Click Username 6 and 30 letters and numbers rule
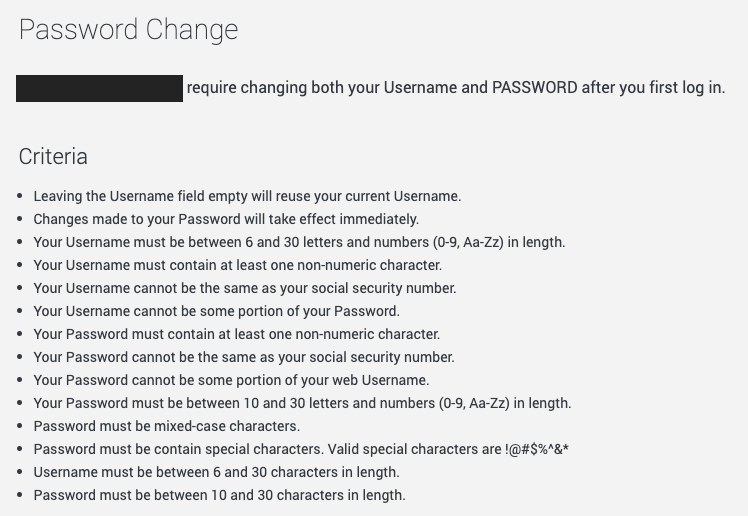The image size is (748, 516). pyautogui.click(x=299, y=242)
